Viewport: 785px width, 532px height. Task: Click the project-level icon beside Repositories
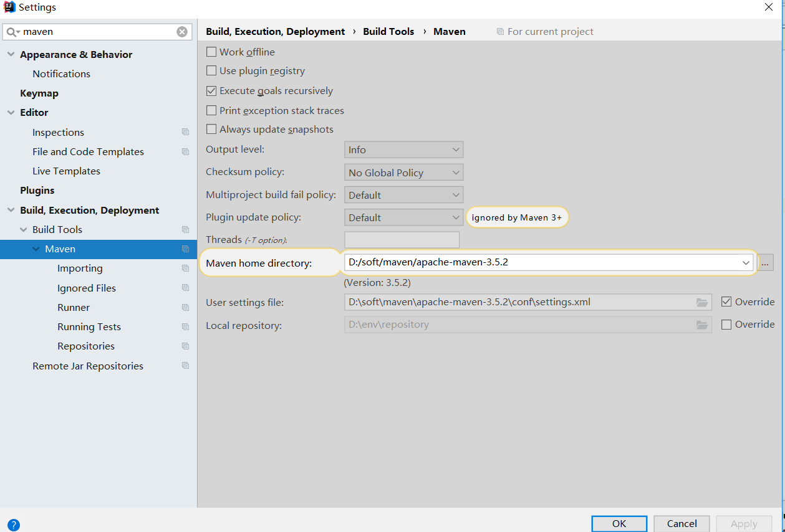click(x=185, y=346)
